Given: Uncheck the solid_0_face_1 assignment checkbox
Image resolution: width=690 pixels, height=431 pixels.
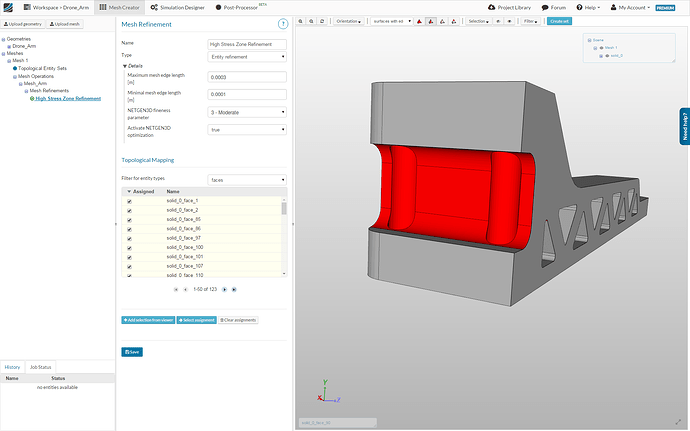Looking at the screenshot, I should tap(129, 201).
